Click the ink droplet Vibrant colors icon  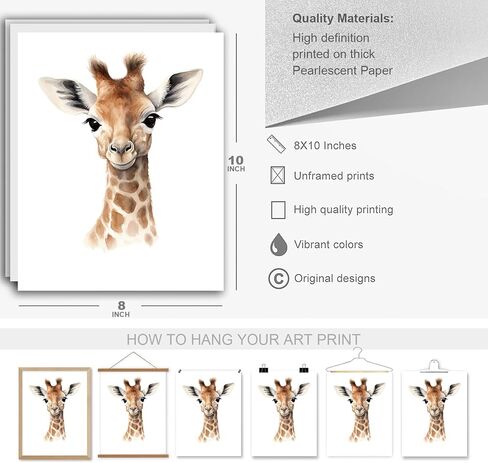tap(279, 244)
